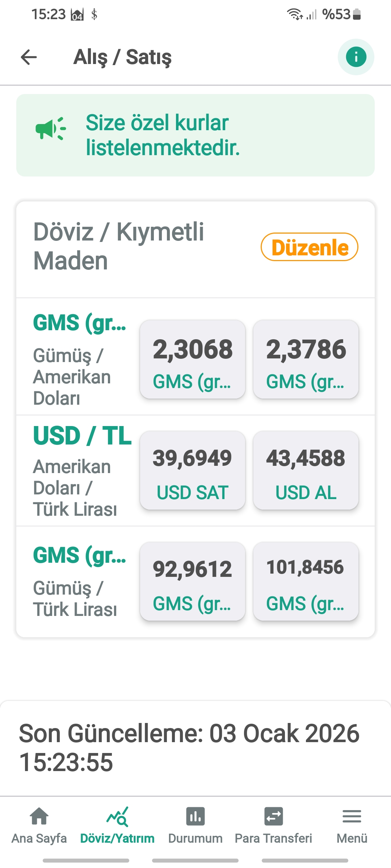Tap silver/dollar sell rate 2,3068
The image size is (391, 868).
193,359
